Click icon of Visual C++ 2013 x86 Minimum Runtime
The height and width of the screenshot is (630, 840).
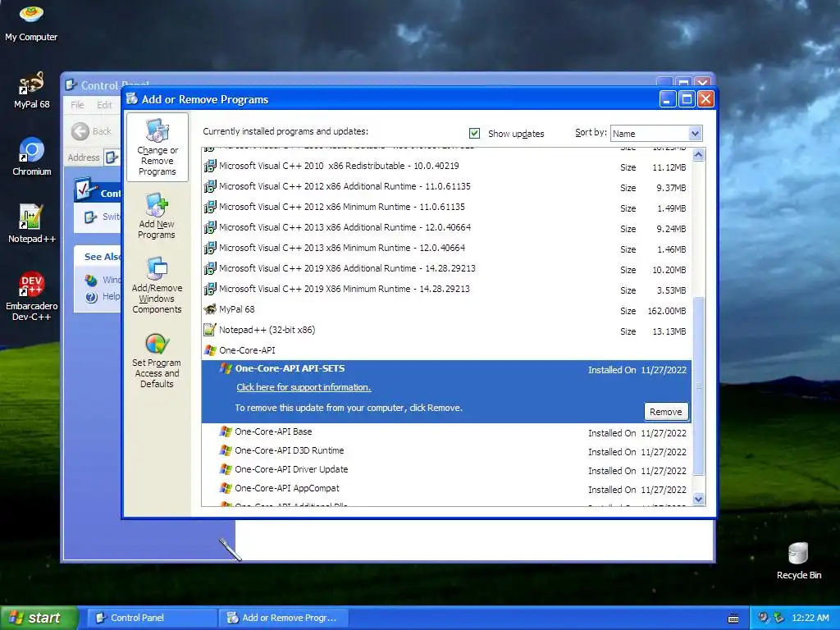point(210,248)
